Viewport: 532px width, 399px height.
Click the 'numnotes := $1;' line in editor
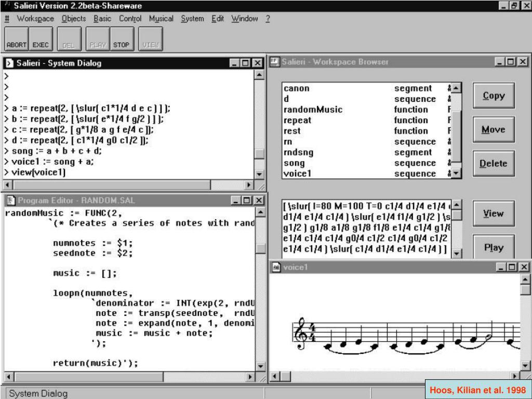coord(92,243)
